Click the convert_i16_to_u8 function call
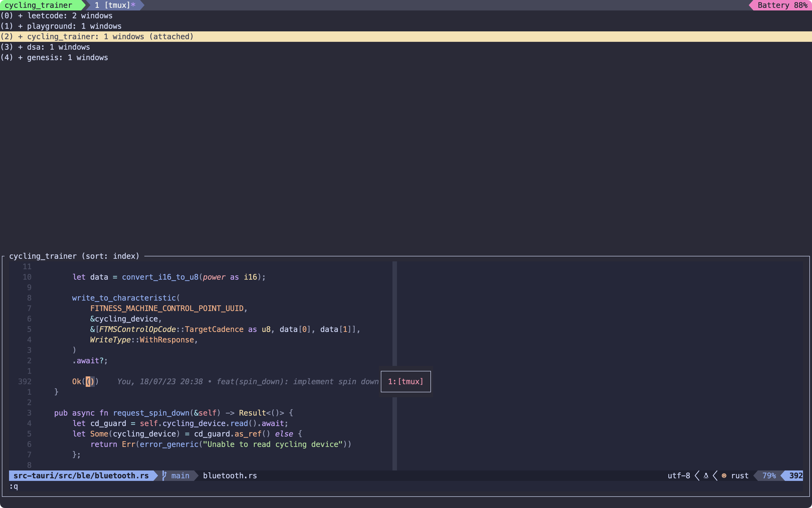This screenshot has height=508, width=812. [160, 277]
